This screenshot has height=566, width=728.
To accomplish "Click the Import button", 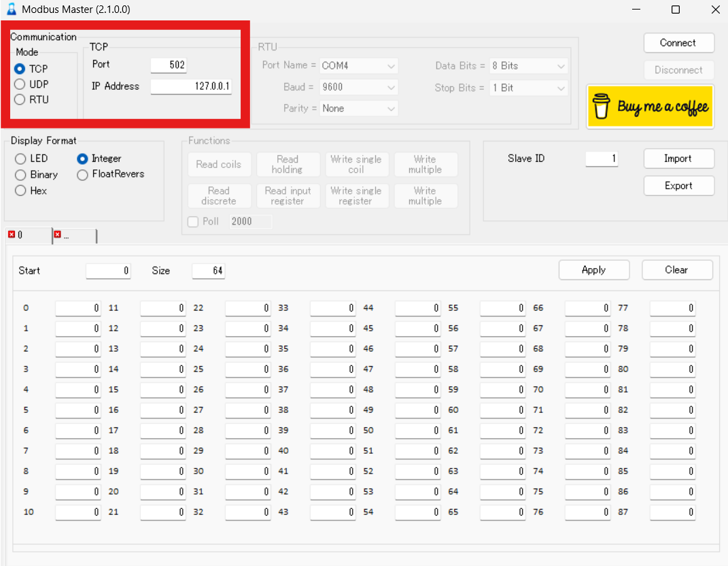I will point(678,159).
